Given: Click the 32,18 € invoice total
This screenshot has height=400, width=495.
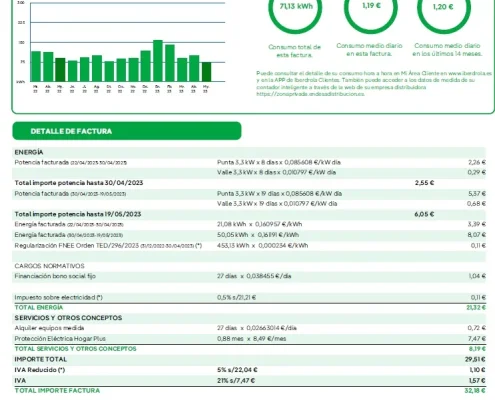Looking at the screenshot, I should pyautogui.click(x=475, y=391).
